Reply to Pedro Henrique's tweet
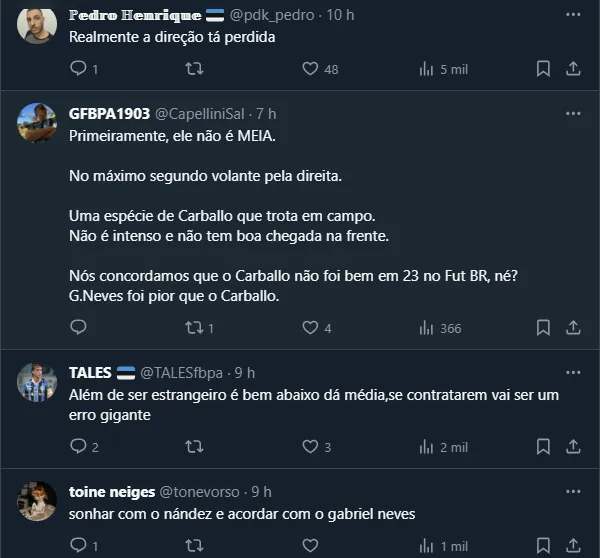Screen dimensions: 600x558 79,69
